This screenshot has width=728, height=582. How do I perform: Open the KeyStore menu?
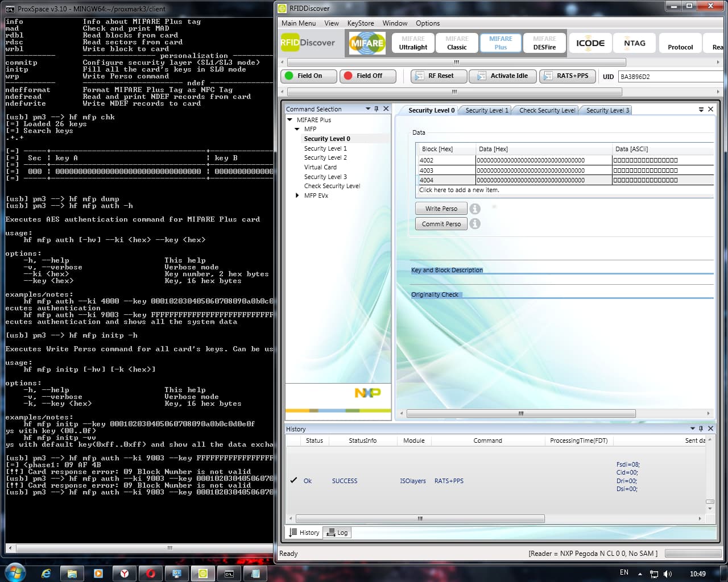point(361,23)
